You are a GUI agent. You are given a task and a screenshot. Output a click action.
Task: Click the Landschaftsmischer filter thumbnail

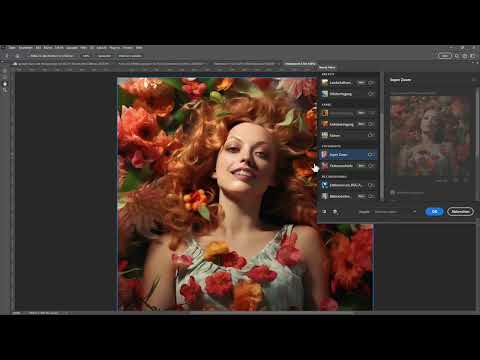coord(325,82)
